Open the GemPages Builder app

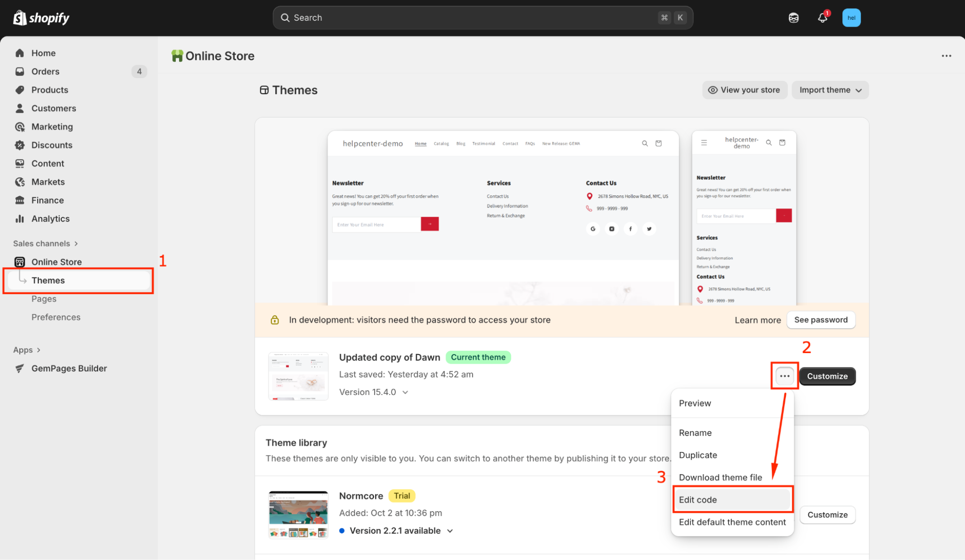(x=69, y=369)
